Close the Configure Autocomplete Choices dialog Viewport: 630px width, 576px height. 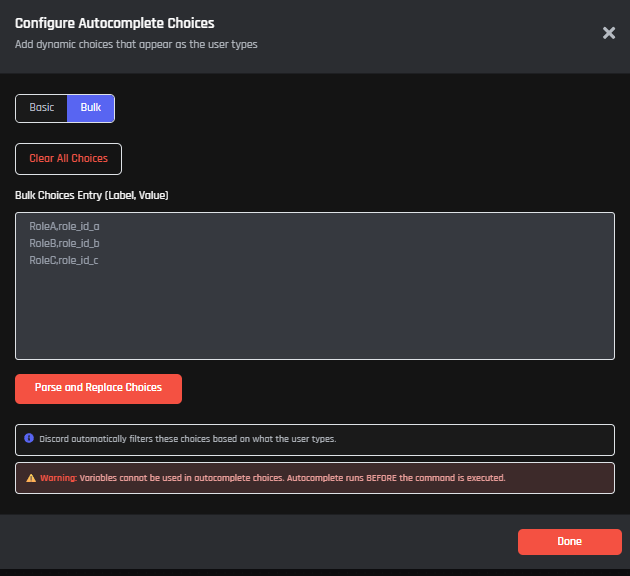pos(608,33)
